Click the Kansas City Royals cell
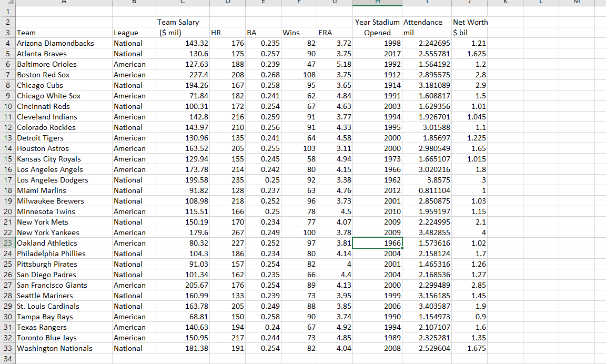 [x=64, y=159]
